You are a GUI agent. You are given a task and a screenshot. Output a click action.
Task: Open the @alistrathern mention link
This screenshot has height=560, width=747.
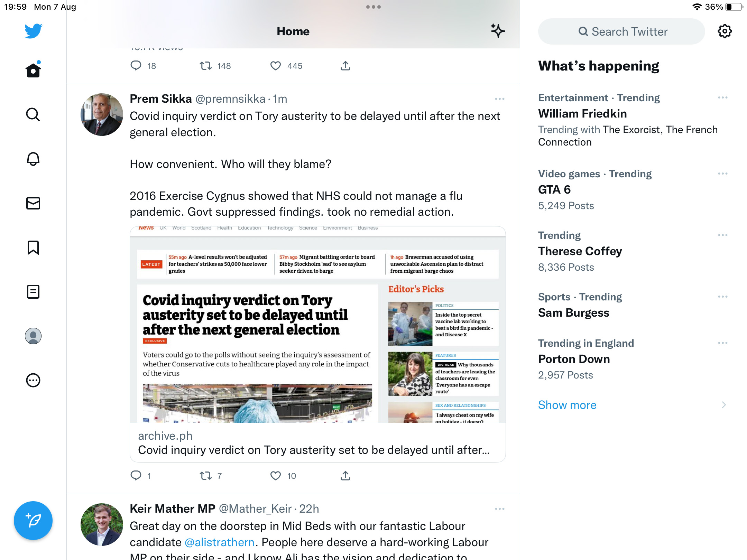(220, 542)
